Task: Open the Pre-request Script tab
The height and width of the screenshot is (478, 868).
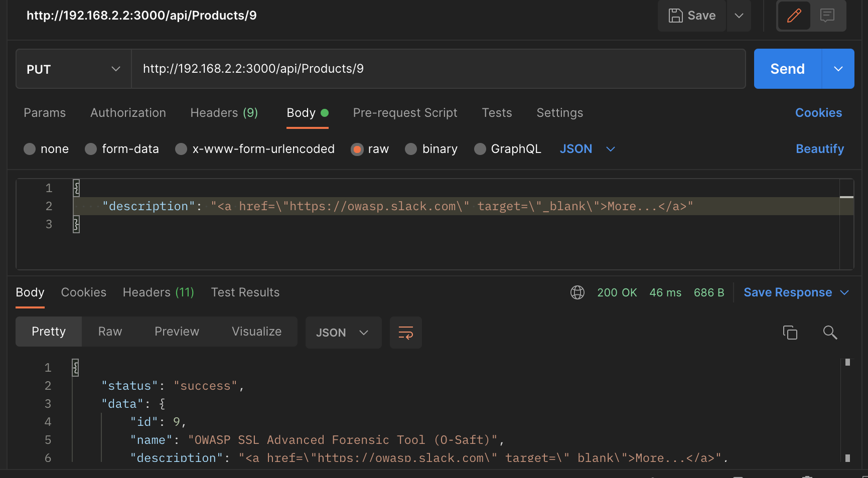Action: click(405, 113)
